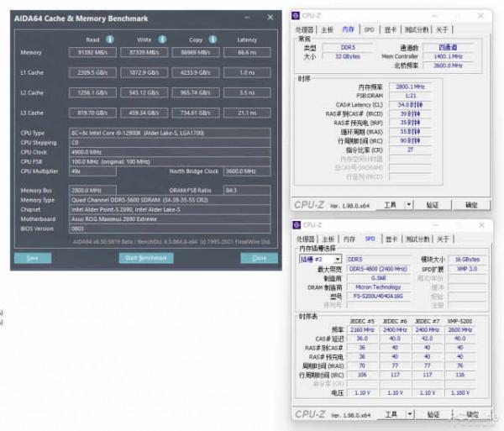Expand the 工具 arrow in upper CPU-Z window
Image resolution: width=504 pixels, height=431 pixels.
[409, 204]
